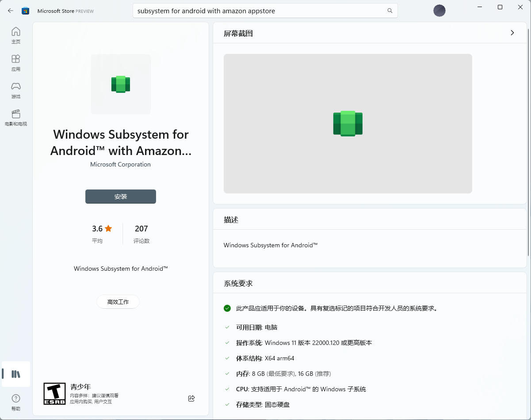Click the 系统要求 section heading
This screenshot has width=531, height=420.
[x=238, y=283]
